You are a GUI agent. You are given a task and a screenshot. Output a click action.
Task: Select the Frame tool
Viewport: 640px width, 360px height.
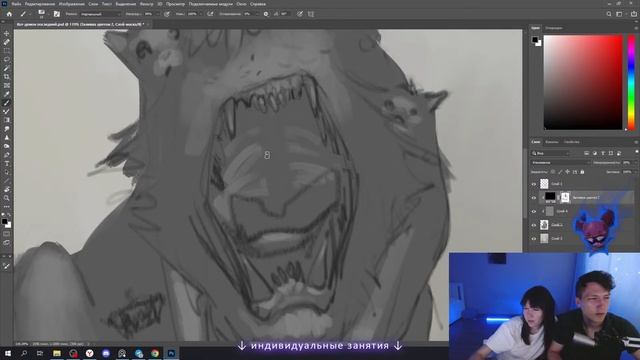tap(7, 85)
